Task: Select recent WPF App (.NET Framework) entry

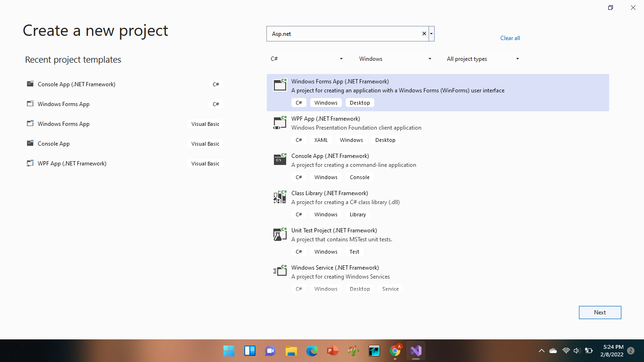Action: pyautogui.click(x=124, y=163)
